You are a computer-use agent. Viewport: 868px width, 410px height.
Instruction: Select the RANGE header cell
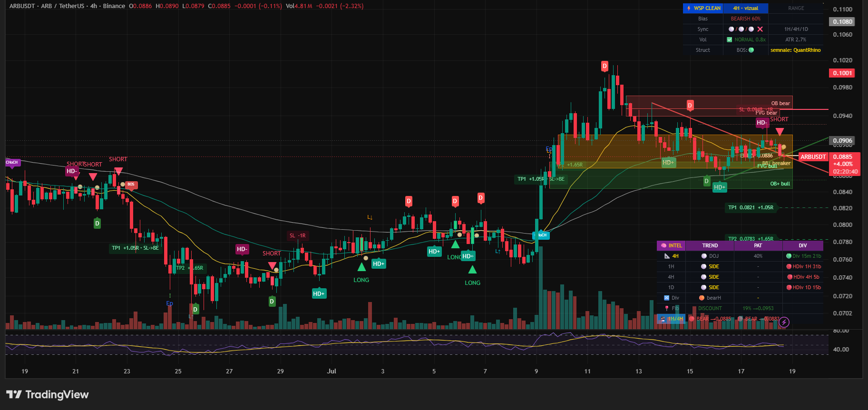pos(796,9)
